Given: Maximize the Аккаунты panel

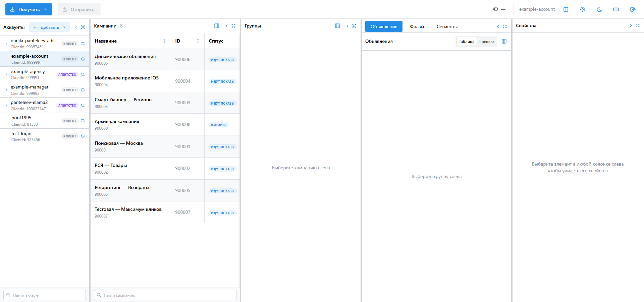Looking at the screenshot, I should click(83, 27).
